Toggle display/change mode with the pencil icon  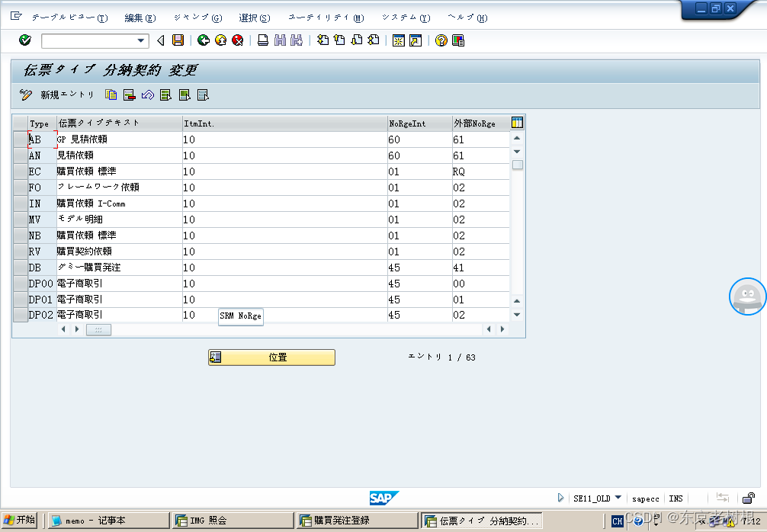click(24, 95)
